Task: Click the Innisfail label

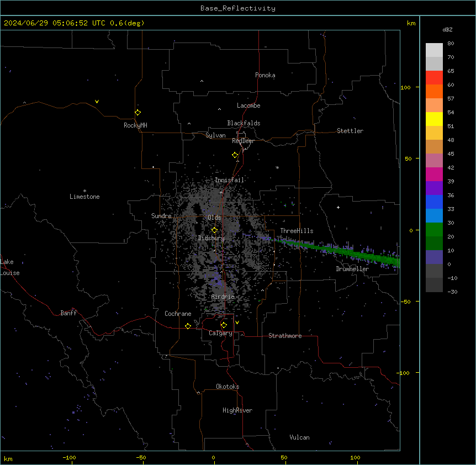Action: (230, 180)
